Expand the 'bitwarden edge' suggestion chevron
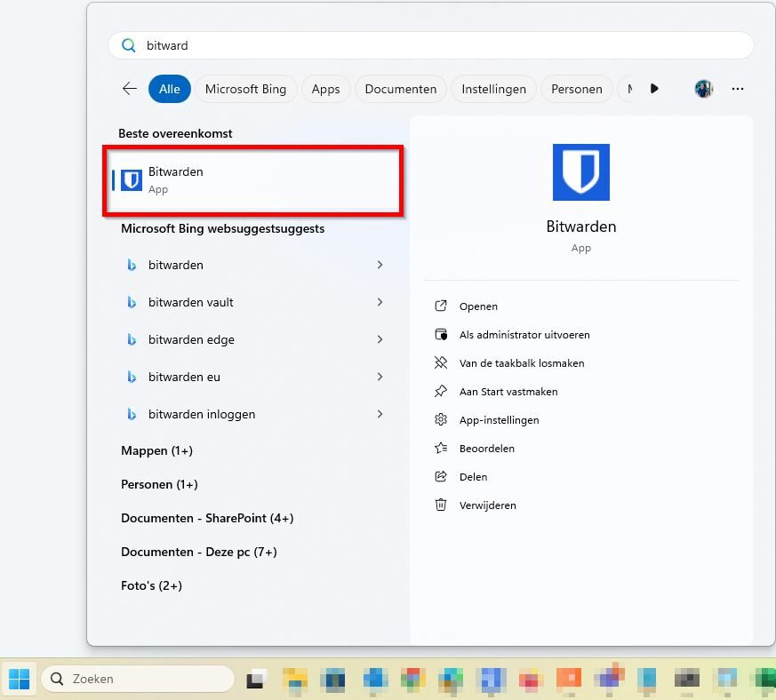This screenshot has width=776, height=700. 380,339
